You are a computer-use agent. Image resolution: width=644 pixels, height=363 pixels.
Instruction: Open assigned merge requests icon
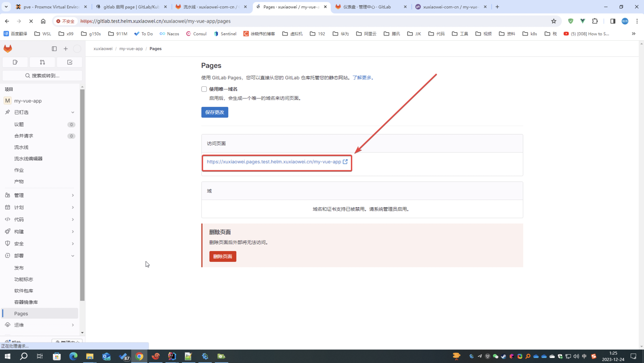42,62
